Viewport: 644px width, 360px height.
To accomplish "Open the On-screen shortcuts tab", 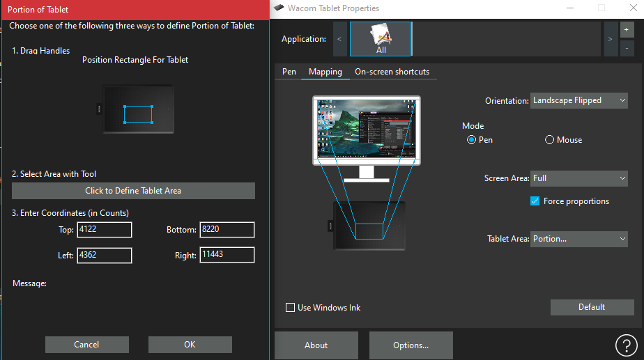I will (392, 72).
